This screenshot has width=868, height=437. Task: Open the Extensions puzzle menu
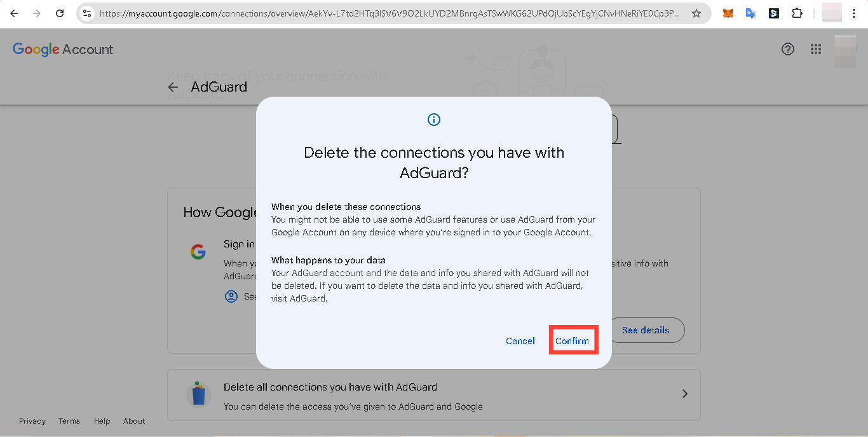[797, 13]
